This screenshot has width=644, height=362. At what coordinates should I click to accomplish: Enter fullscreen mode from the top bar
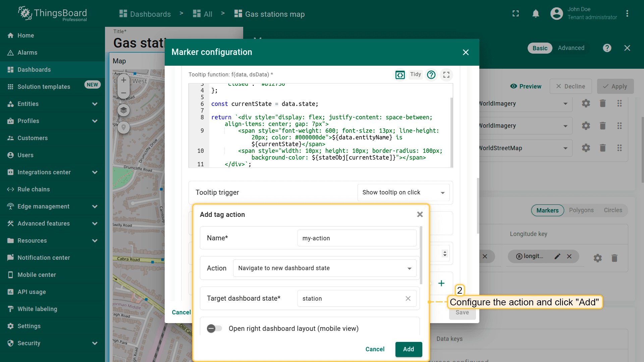[516, 14]
